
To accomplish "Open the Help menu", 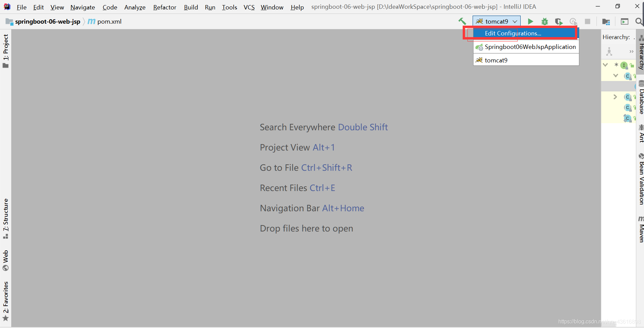I will coord(297,7).
